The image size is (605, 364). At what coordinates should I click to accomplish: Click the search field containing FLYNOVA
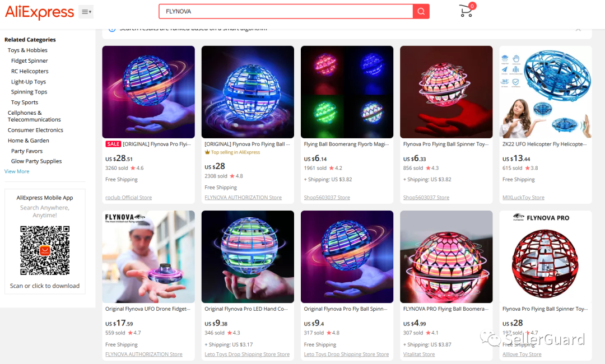pyautogui.click(x=286, y=12)
